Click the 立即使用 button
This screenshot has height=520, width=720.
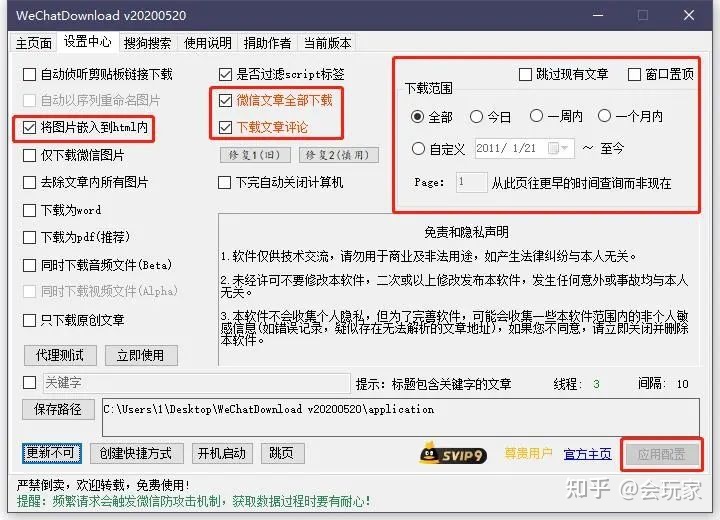(141, 356)
